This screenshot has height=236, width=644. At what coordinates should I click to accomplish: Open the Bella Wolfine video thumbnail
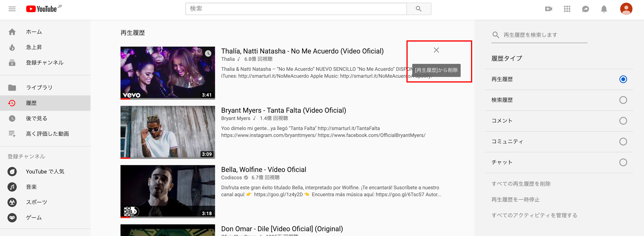pyautogui.click(x=168, y=191)
